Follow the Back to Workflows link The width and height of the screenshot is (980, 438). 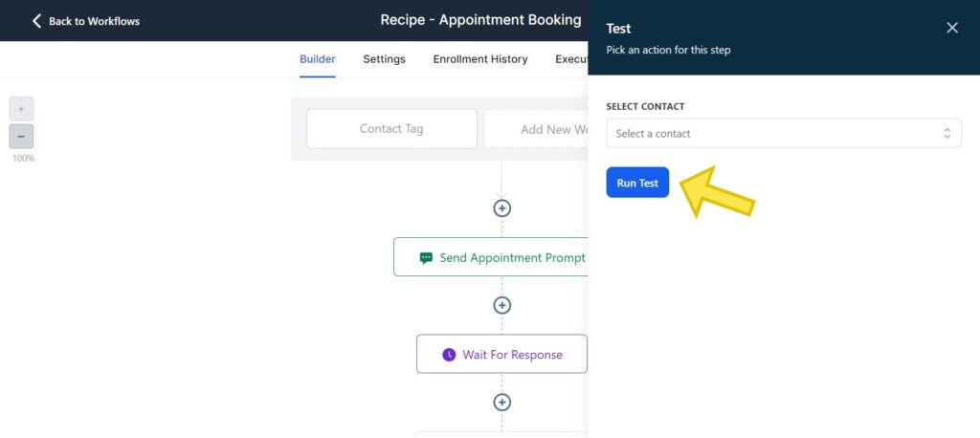(94, 21)
